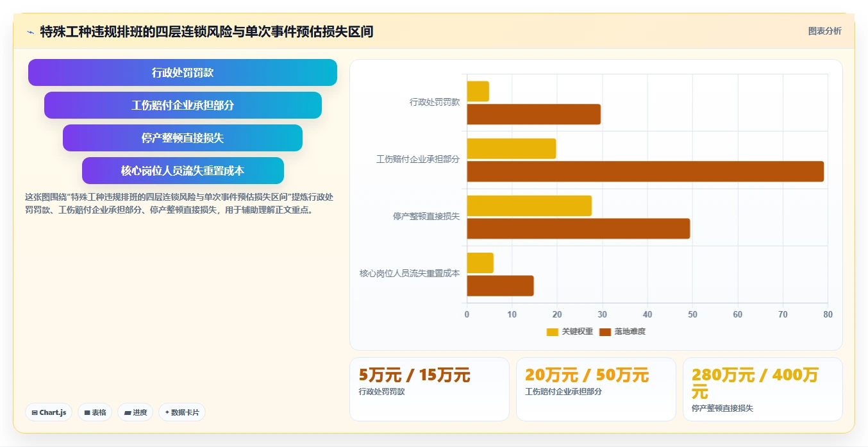Open the 20万元 / 50万元 data card
The height and width of the screenshot is (447, 868).
(596, 389)
